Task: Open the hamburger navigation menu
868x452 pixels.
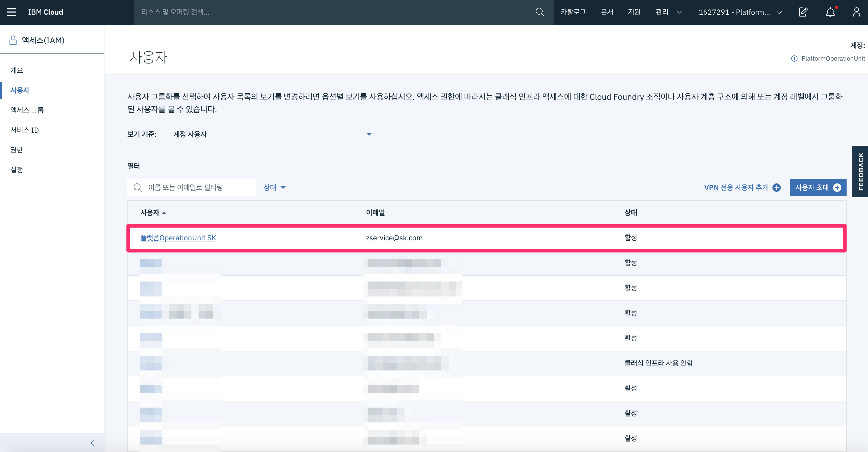Action: 11,12
